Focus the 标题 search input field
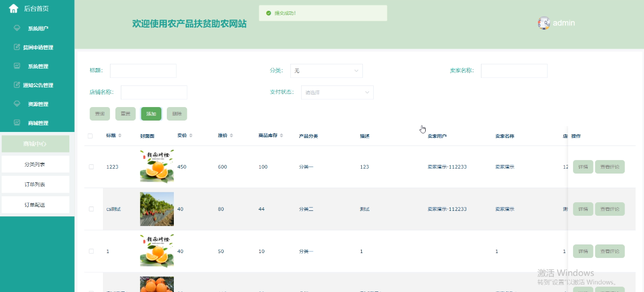This screenshot has height=292, width=644. click(x=143, y=70)
